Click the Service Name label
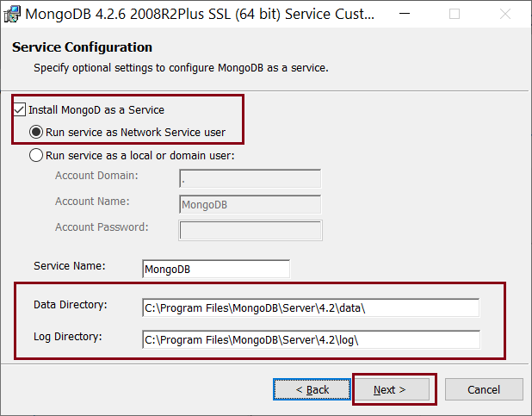The width and height of the screenshot is (532, 416). pos(70,266)
